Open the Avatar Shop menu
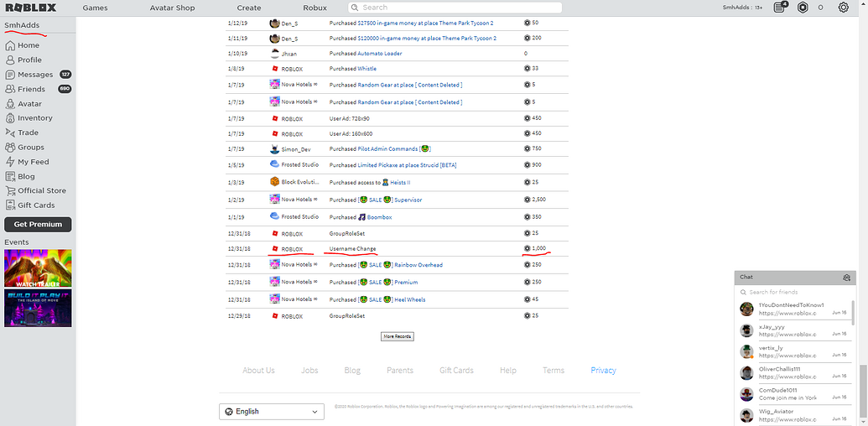Image resolution: width=868 pixels, height=426 pixels. (172, 8)
